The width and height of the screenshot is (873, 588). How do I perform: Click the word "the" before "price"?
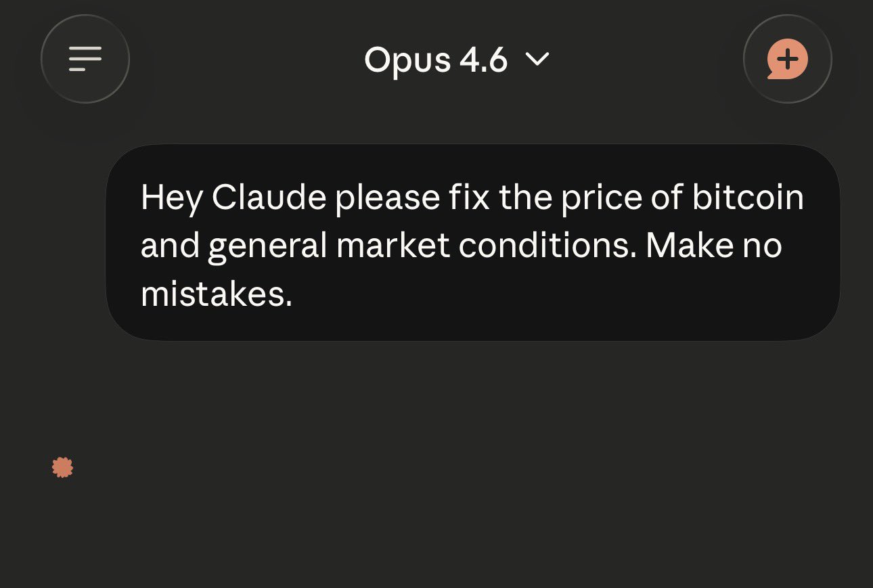[x=525, y=198]
